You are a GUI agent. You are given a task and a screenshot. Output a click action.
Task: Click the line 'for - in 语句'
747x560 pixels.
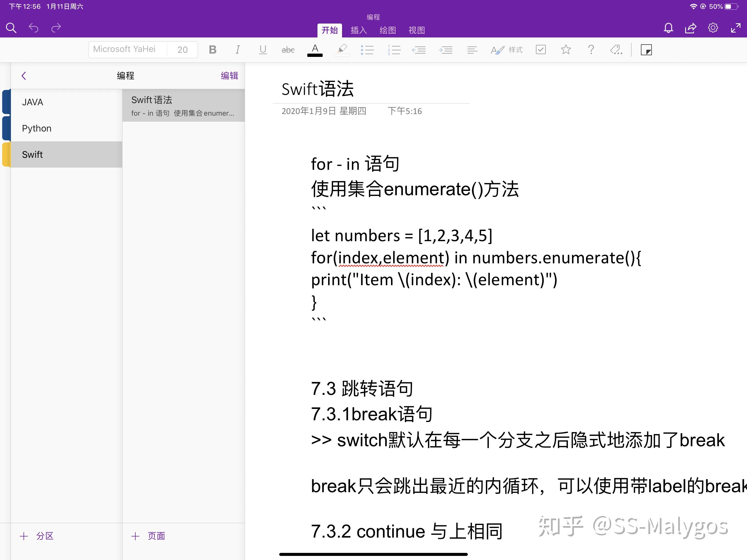(x=355, y=164)
